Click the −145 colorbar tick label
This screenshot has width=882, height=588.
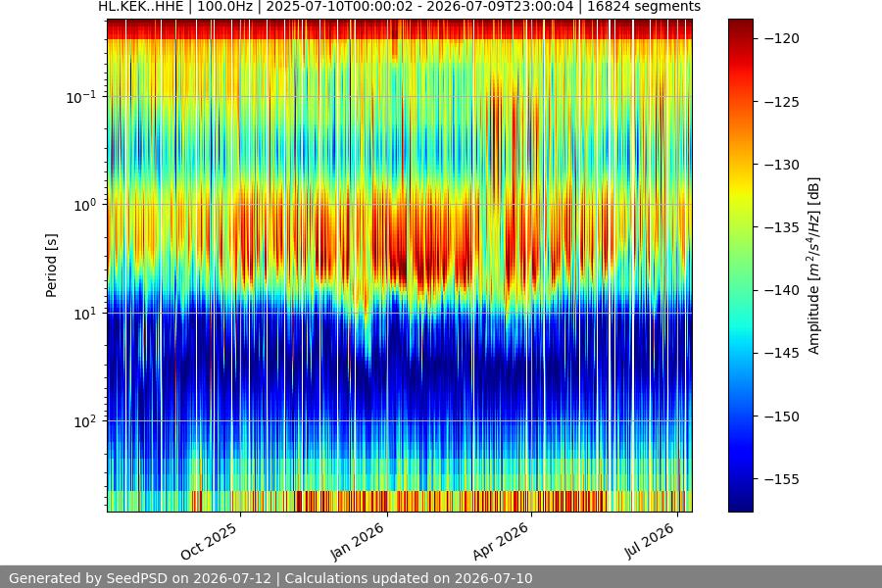coord(782,353)
